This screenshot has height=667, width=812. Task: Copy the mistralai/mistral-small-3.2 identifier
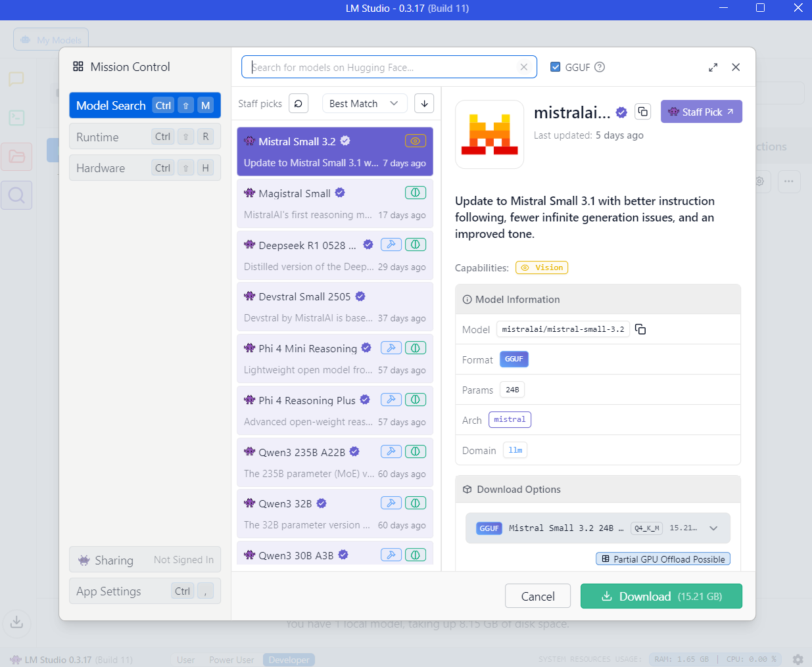pyautogui.click(x=640, y=329)
